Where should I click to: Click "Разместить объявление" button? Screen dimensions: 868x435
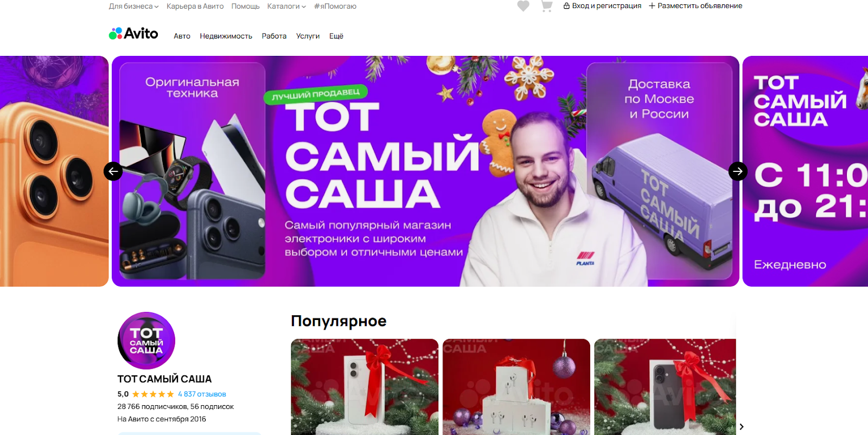click(x=695, y=6)
